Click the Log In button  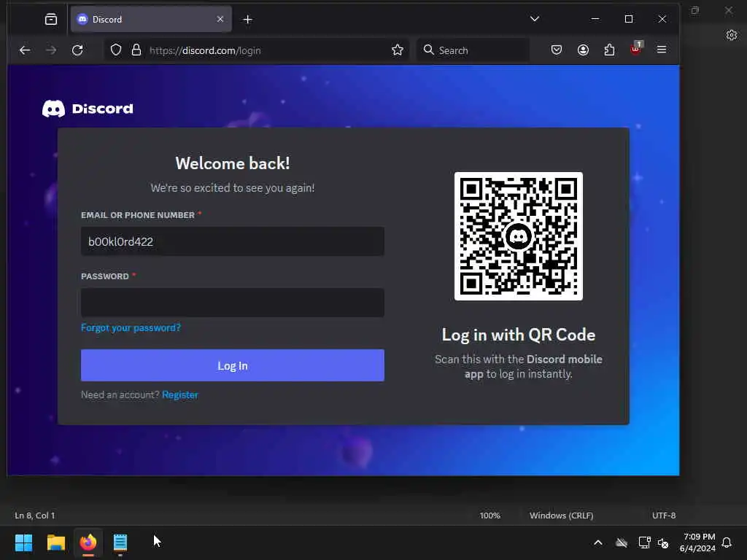[233, 365]
